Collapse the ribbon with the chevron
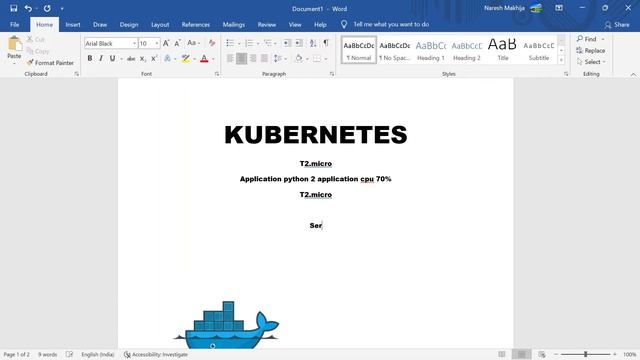This screenshot has height=360, width=640. tap(633, 74)
